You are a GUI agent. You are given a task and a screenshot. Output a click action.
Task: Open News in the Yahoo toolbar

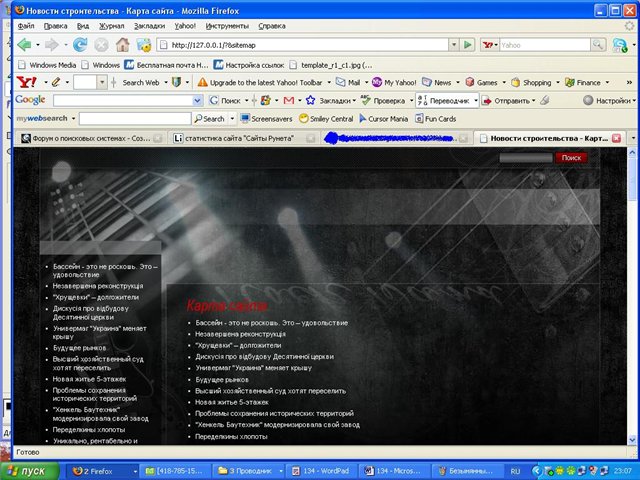[x=437, y=82]
